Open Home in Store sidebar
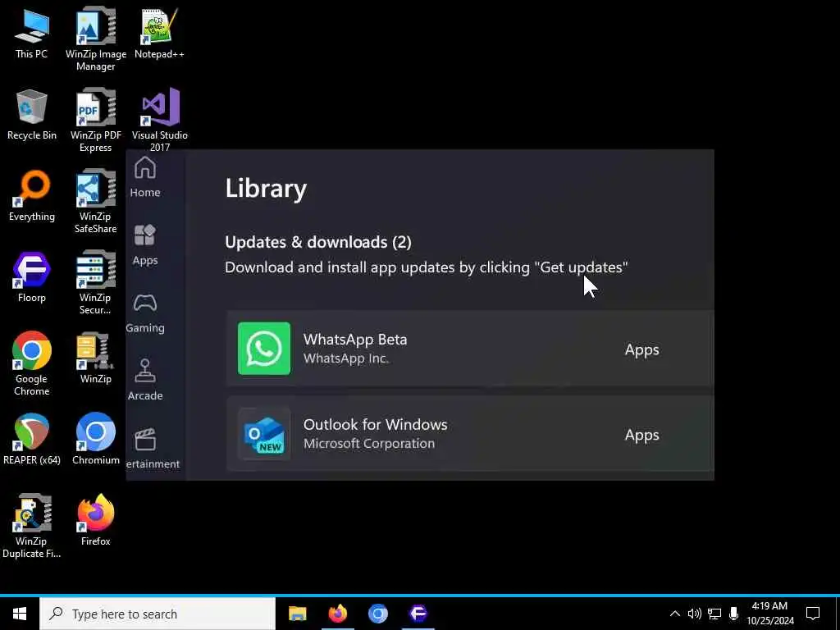Viewport: 840px width, 630px height. 144,177
